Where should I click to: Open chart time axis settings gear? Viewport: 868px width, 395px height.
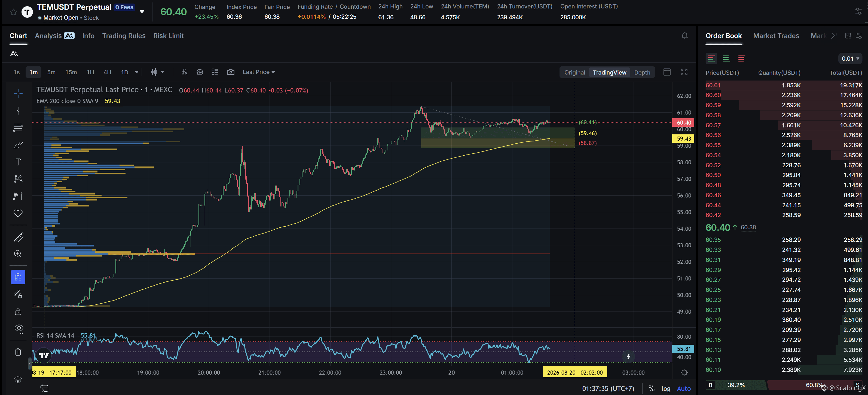(x=684, y=372)
